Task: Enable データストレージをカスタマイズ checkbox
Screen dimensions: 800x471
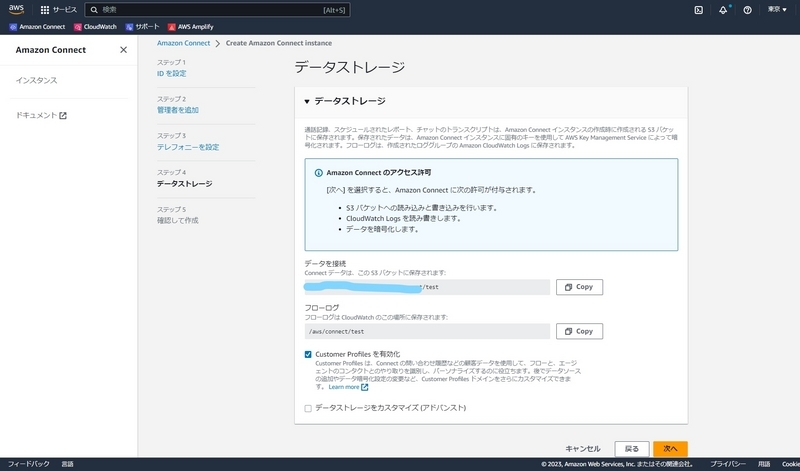Action: pyautogui.click(x=308, y=408)
